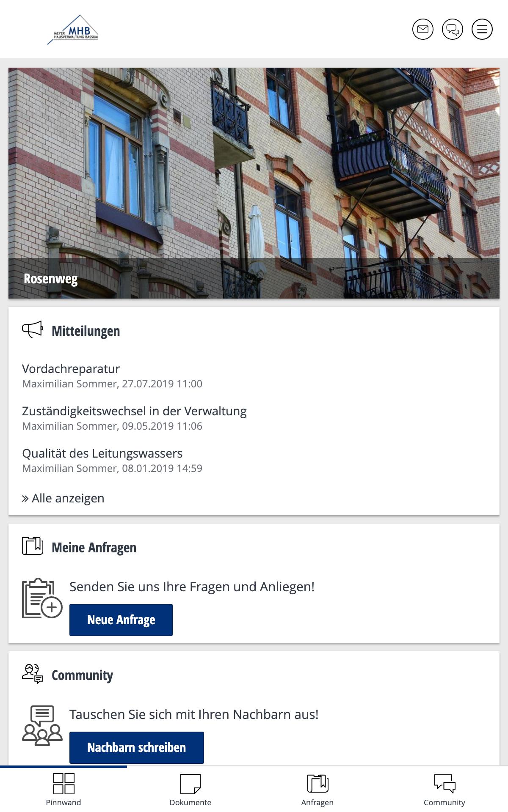Click the MHB Hausverwaltung logo

tap(73, 30)
